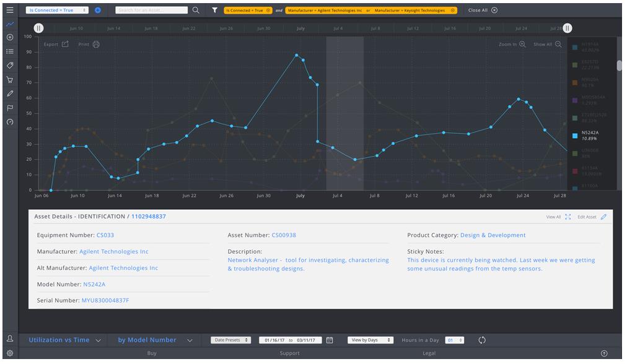Open the Is Connected = True dropdown
The width and height of the screenshot is (627, 364).
coord(57,10)
